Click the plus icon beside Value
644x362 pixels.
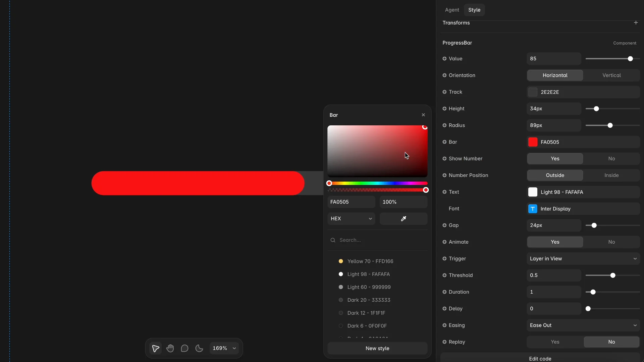coord(444,59)
